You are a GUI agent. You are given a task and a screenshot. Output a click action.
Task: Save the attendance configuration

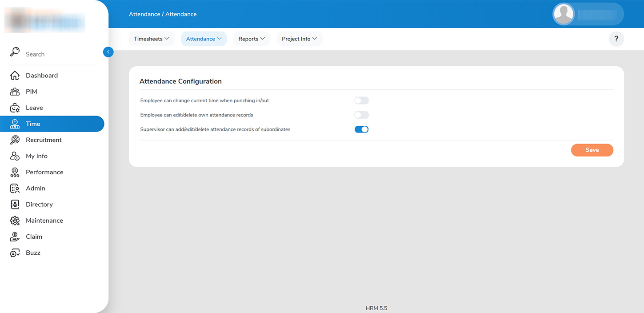pyautogui.click(x=592, y=150)
